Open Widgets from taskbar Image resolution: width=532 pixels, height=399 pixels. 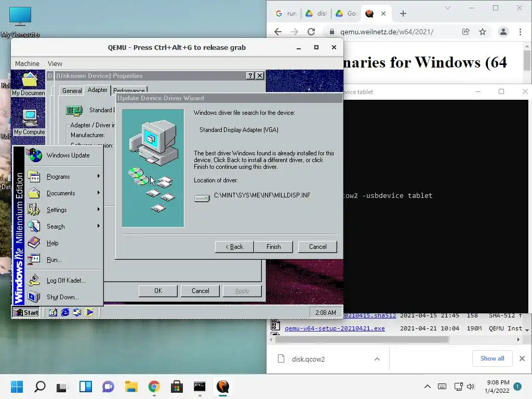(x=86, y=387)
